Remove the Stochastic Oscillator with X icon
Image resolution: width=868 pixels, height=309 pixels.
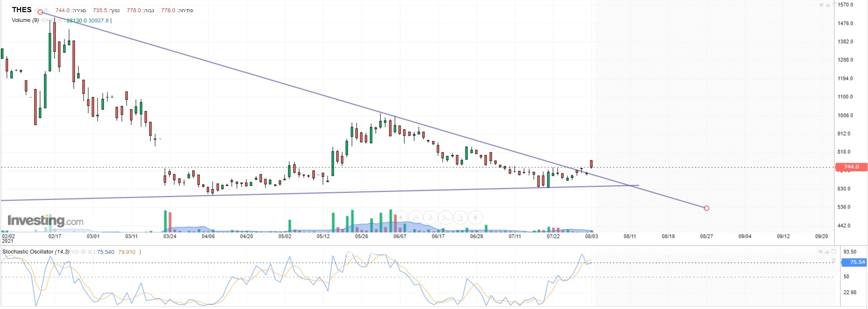90,252
